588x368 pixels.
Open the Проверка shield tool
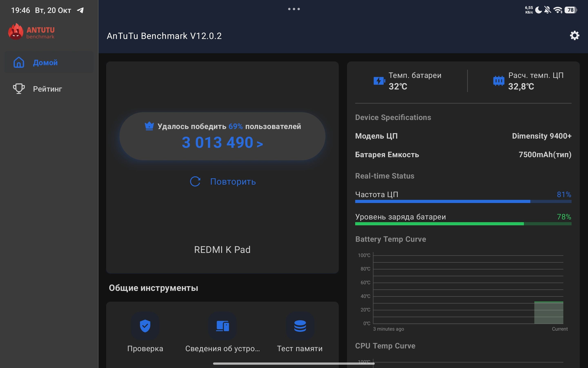pyautogui.click(x=145, y=326)
